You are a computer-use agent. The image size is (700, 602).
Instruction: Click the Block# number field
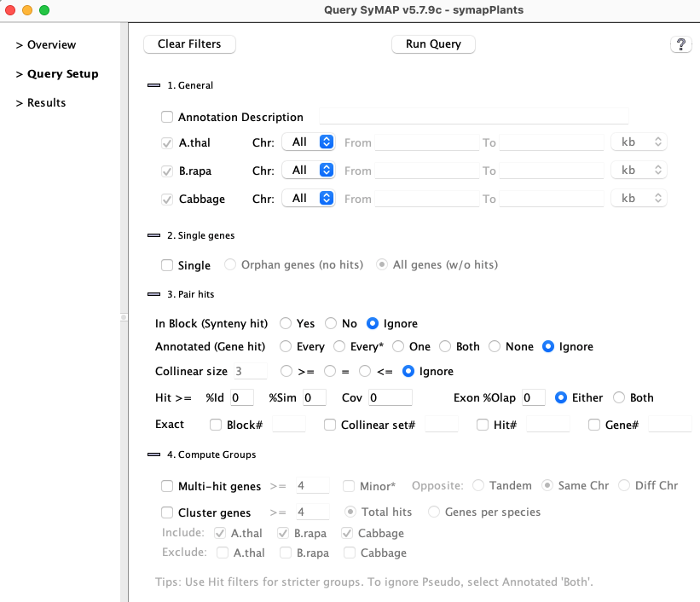point(289,425)
